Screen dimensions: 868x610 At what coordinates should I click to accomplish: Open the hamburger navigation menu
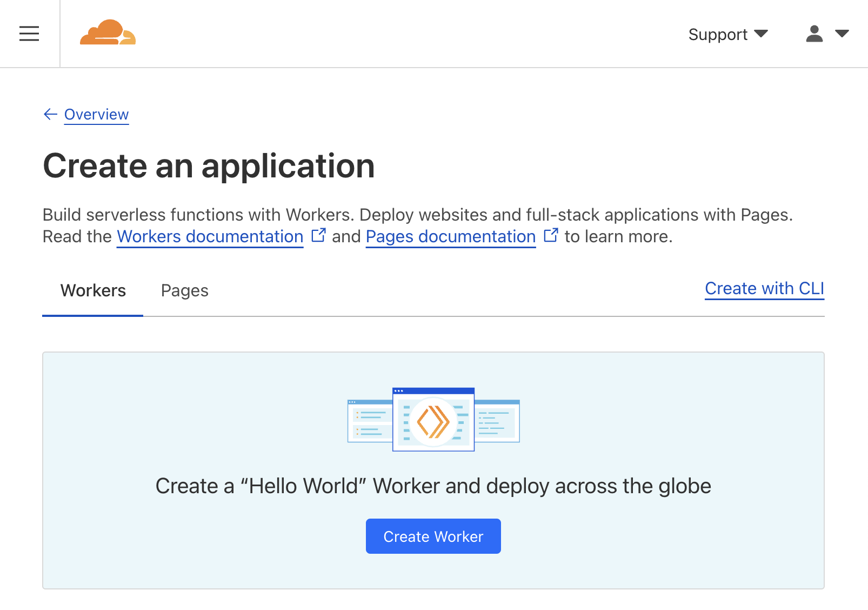(29, 34)
